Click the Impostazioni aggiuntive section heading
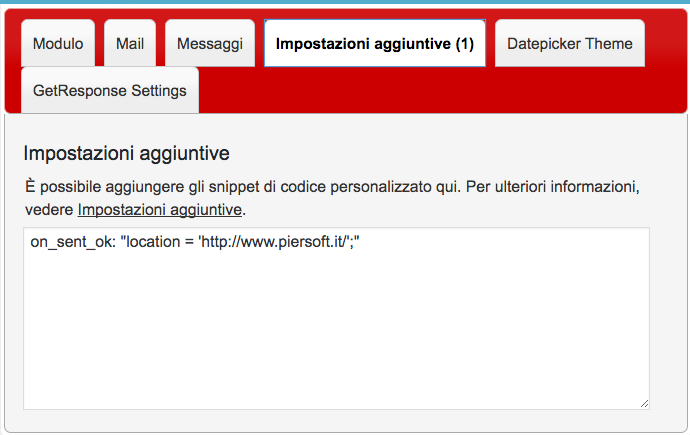 pyautogui.click(x=127, y=154)
